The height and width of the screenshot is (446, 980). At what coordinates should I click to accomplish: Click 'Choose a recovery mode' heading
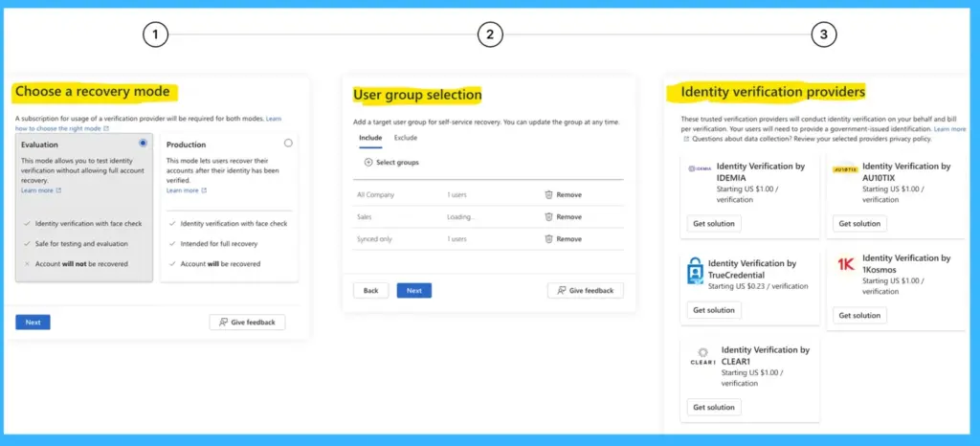93,92
